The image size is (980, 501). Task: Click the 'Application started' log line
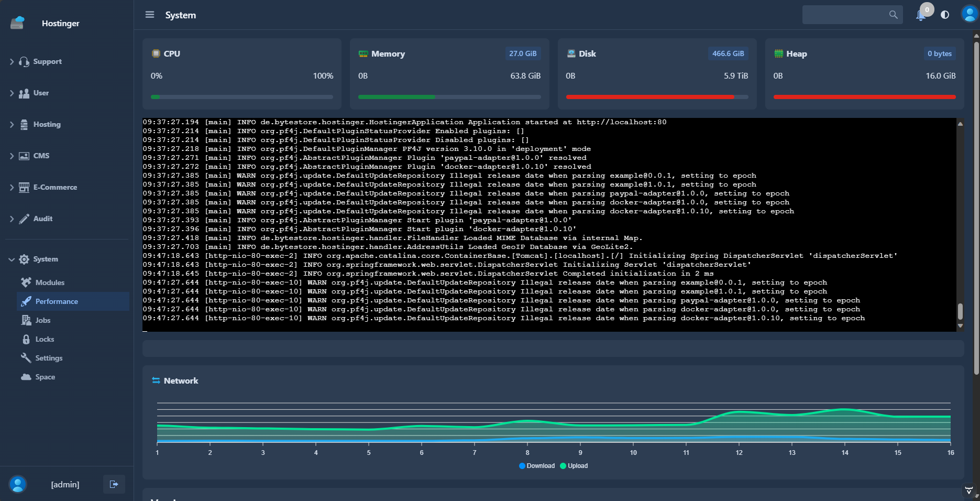click(x=404, y=122)
